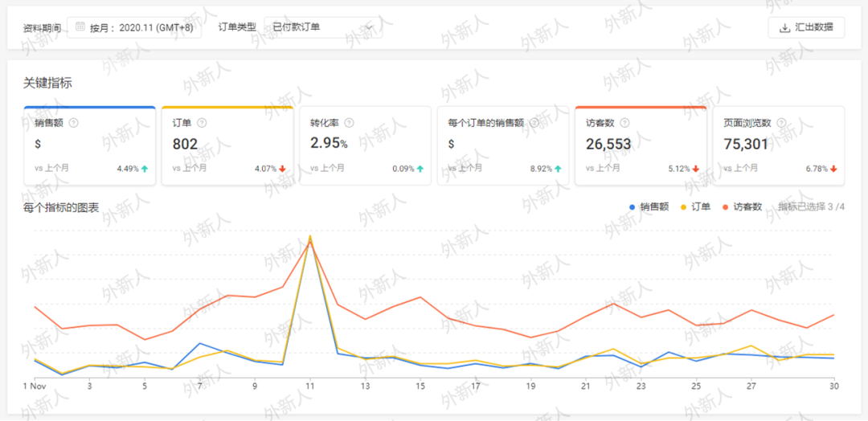
Task: Click the 资料期间 label
Action: click(x=42, y=27)
